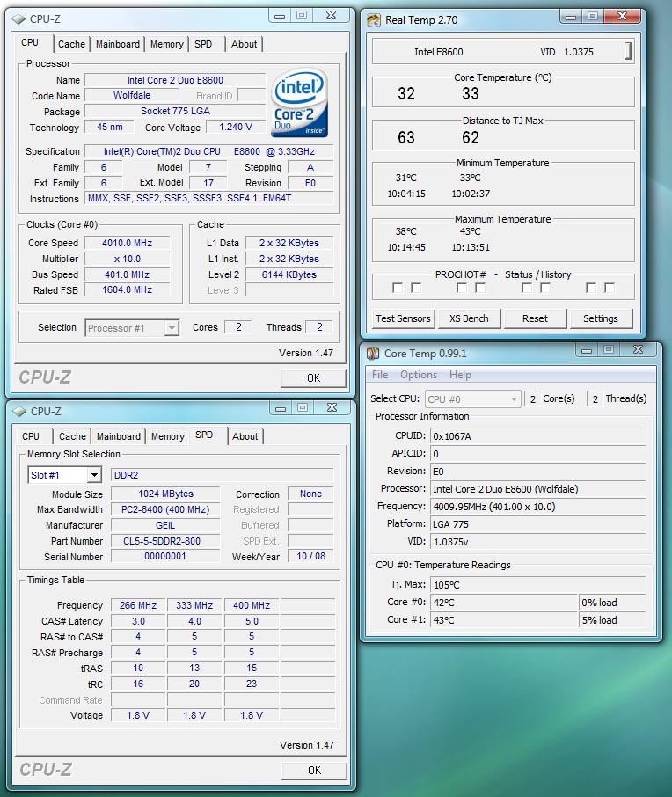This screenshot has height=797, width=672.
Task: Switch to SPD tab in top CPU-Z window
Action: (203, 44)
